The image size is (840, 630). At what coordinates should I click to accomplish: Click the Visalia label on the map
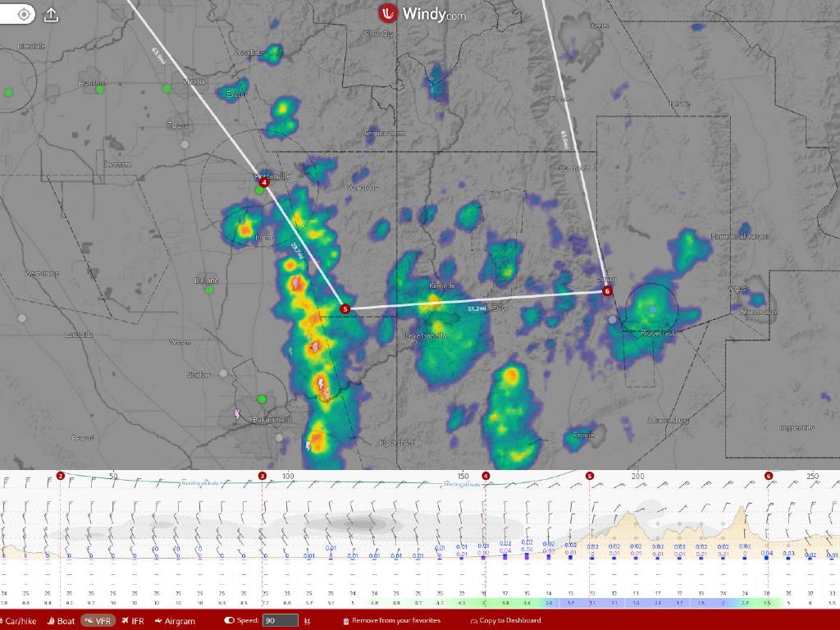pos(194,81)
